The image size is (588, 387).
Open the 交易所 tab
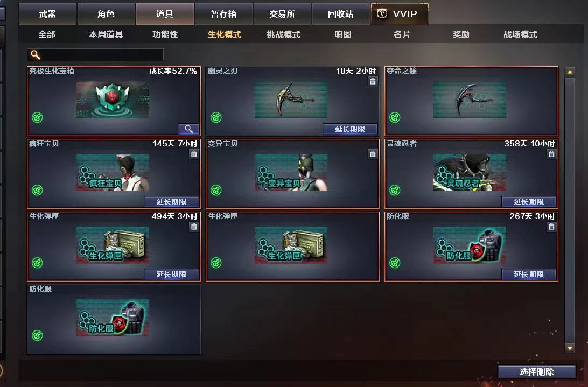tap(282, 14)
